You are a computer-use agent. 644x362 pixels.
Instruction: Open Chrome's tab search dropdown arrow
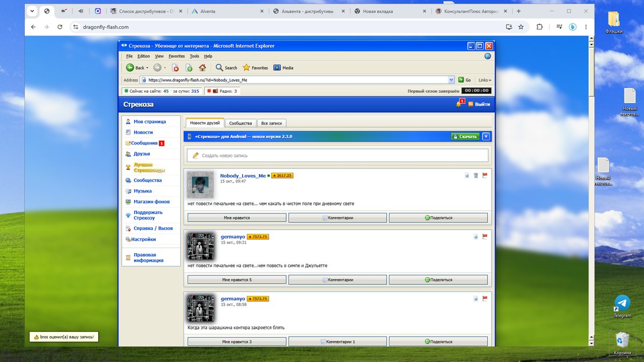[32, 11]
